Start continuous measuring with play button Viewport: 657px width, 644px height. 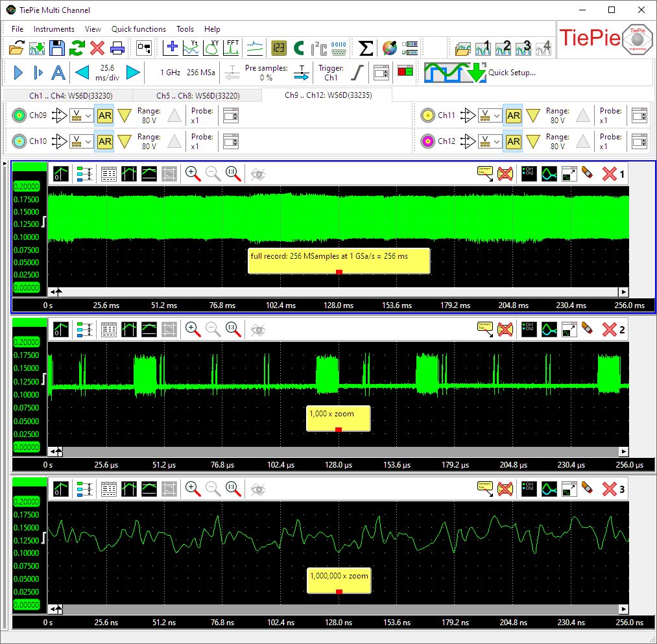point(18,73)
